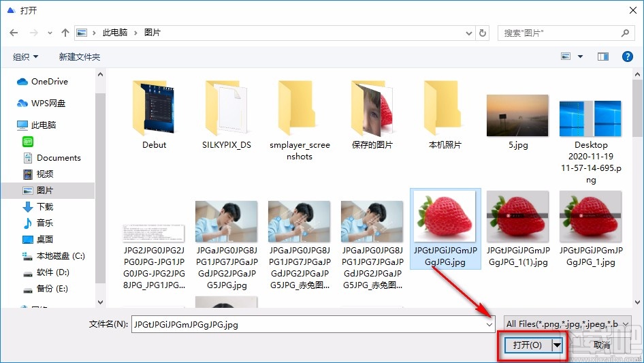Image resolution: width=644 pixels, height=363 pixels.
Task: Open 下载 folder in the sidebar
Action: (x=38, y=207)
